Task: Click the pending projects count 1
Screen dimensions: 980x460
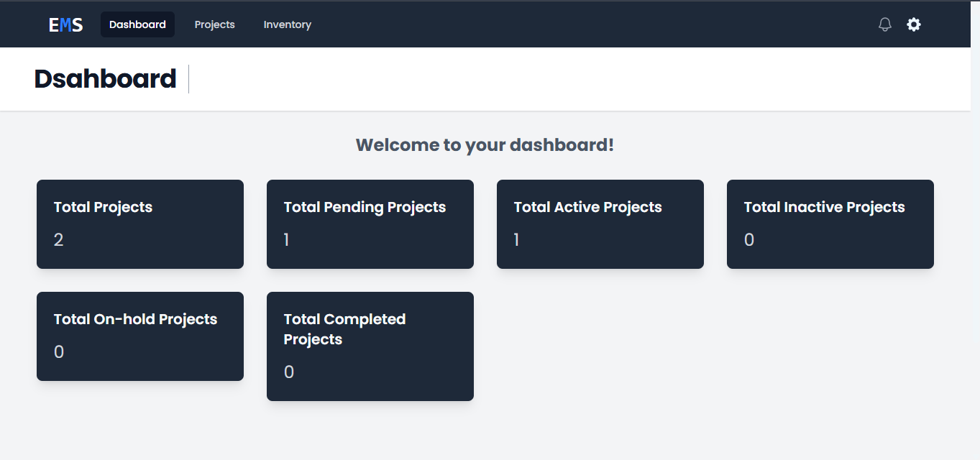Action: (x=286, y=240)
